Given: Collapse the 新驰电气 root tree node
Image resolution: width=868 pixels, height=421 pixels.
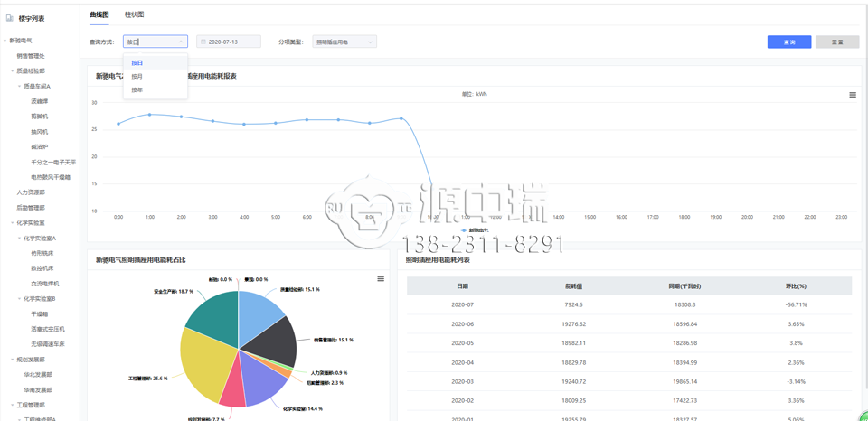Looking at the screenshot, I should [5, 41].
